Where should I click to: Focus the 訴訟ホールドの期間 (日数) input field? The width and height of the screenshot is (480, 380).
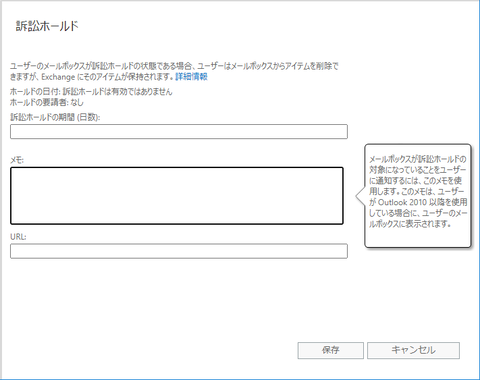(179, 132)
